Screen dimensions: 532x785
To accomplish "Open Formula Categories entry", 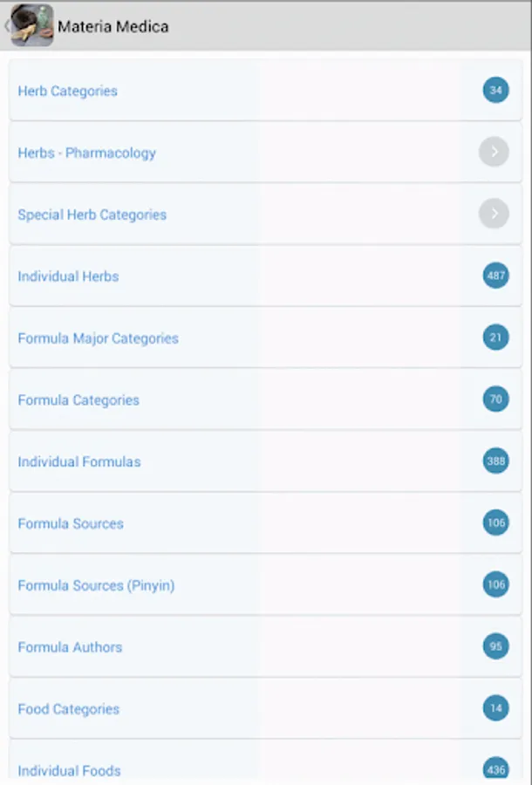I will [78, 400].
